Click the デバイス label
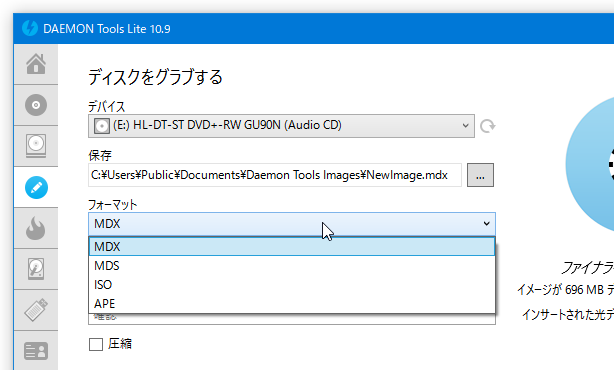The width and height of the screenshot is (614, 370). (107, 106)
